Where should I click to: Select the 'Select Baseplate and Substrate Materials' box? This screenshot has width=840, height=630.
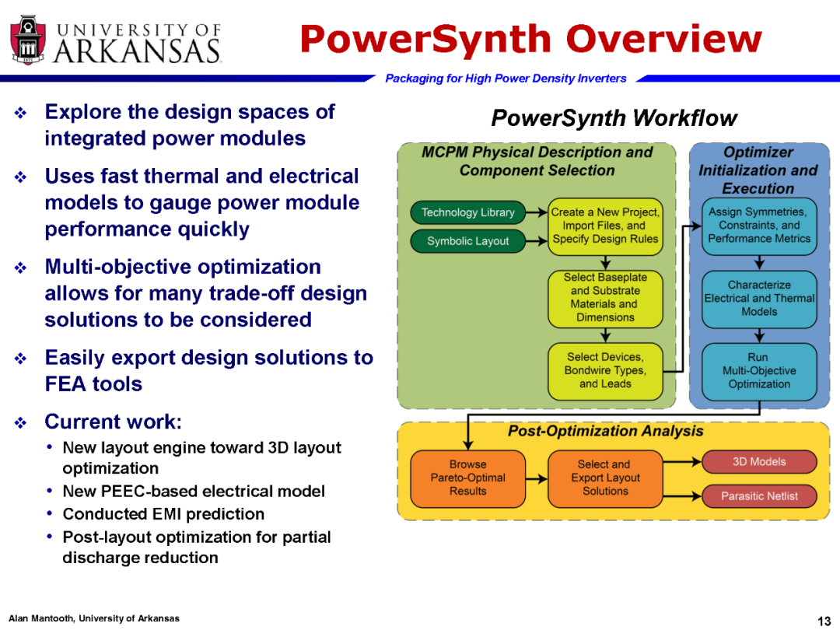coord(605,299)
